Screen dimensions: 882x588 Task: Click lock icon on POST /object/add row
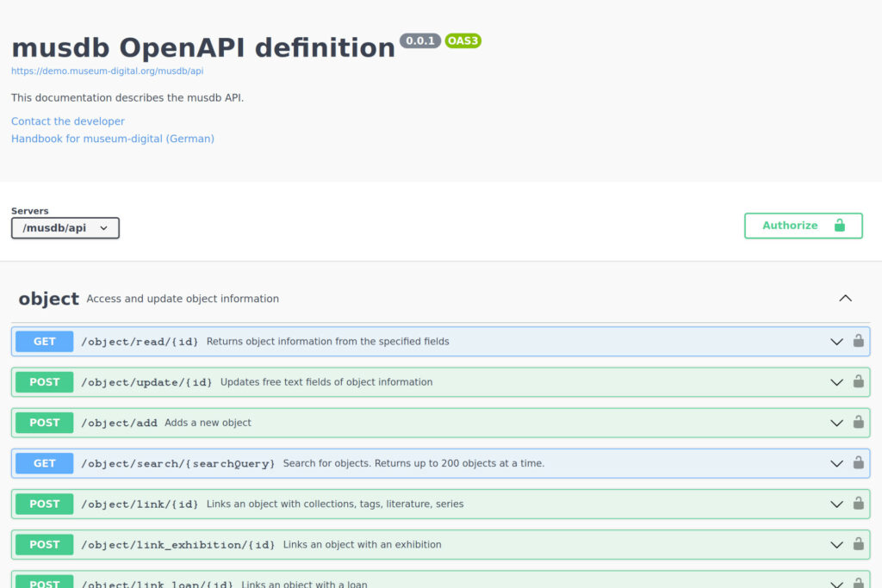pyautogui.click(x=858, y=422)
